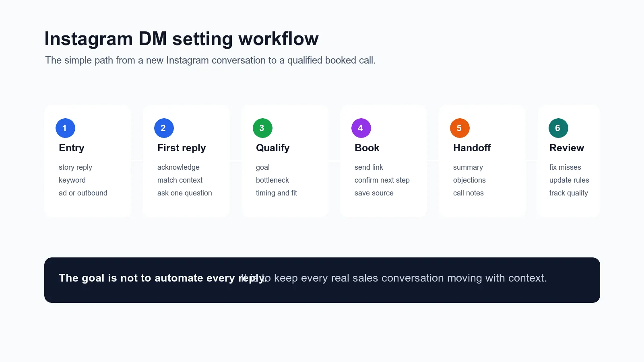Click the 'timing and fit' item
This screenshot has height=362, width=644.
[x=277, y=193]
